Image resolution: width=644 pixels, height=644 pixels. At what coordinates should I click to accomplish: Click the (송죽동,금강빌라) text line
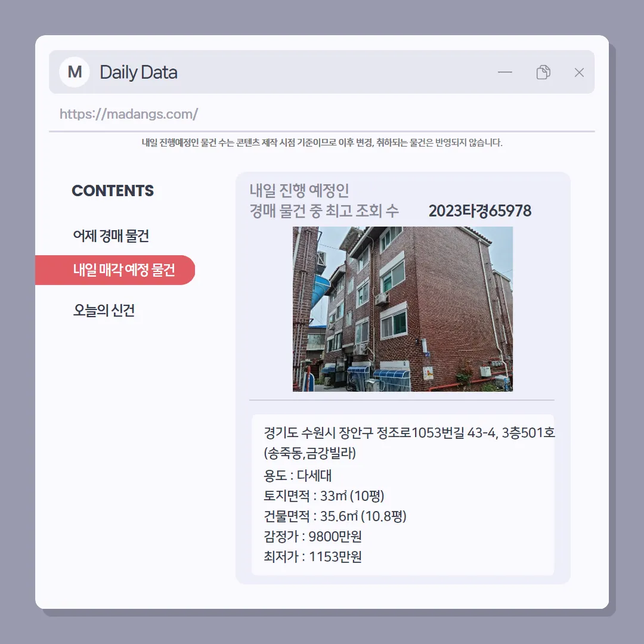[x=309, y=453]
